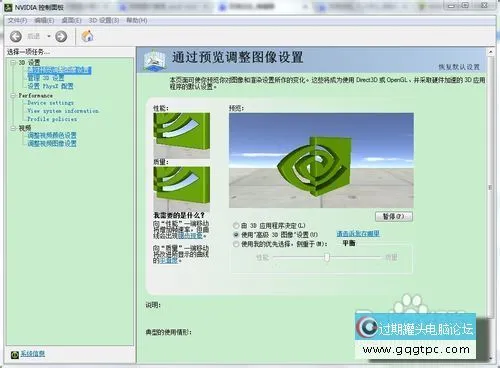Open the 文件(F) menu
The height and width of the screenshot is (368, 500).
(x=17, y=21)
